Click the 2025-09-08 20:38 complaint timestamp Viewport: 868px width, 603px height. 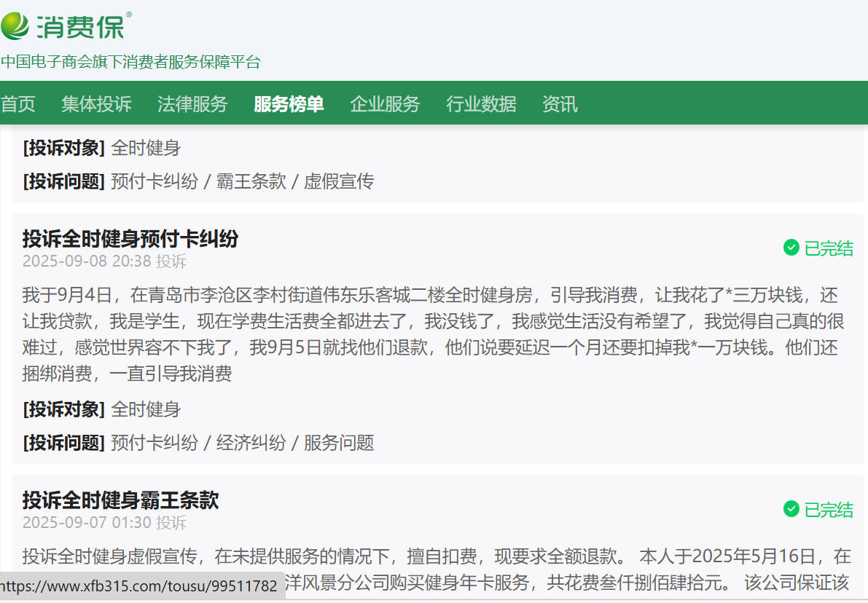point(87,261)
